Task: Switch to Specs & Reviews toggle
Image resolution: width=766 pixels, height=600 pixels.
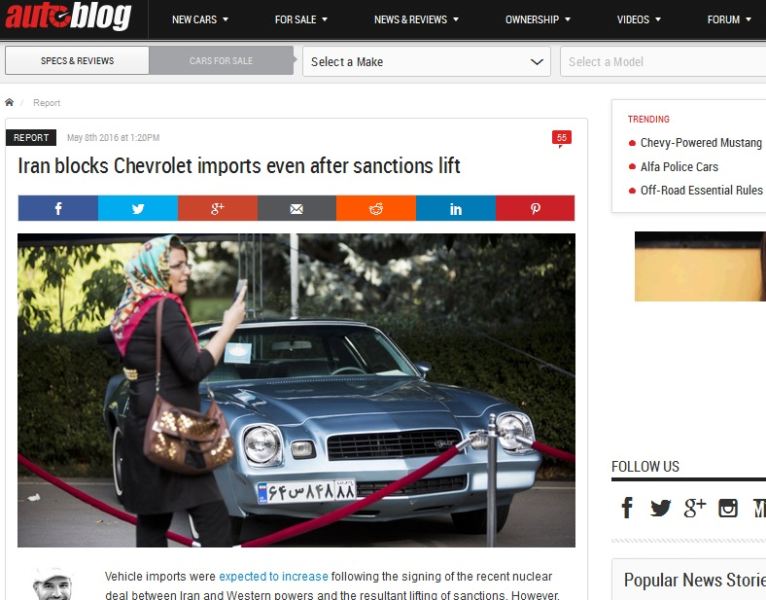Action: (77, 61)
